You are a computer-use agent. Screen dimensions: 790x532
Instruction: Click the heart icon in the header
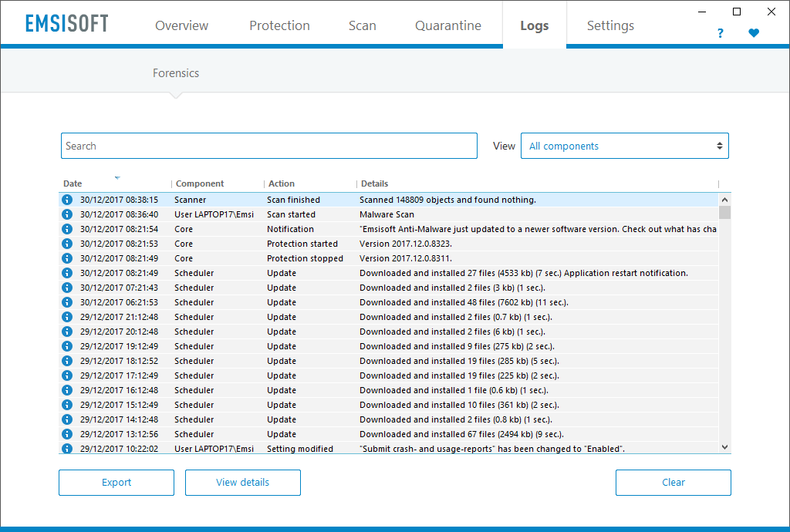pyautogui.click(x=754, y=33)
